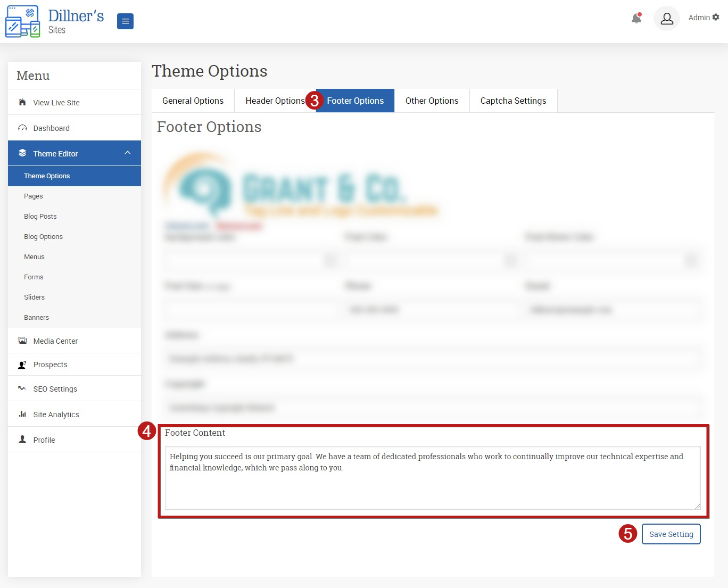Click the Footer Options section heading
The image size is (728, 588).
(x=209, y=127)
